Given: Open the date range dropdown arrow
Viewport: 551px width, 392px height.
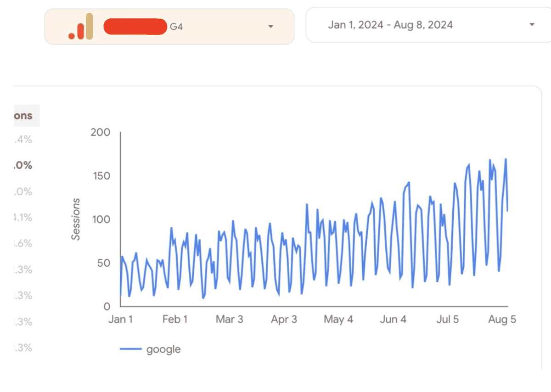Looking at the screenshot, I should (532, 24).
